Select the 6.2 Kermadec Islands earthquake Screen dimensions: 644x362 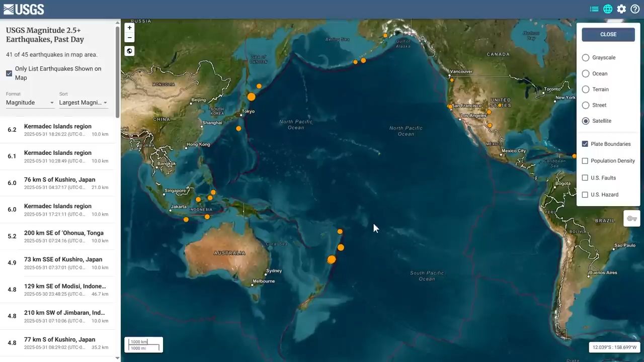pos(58,130)
